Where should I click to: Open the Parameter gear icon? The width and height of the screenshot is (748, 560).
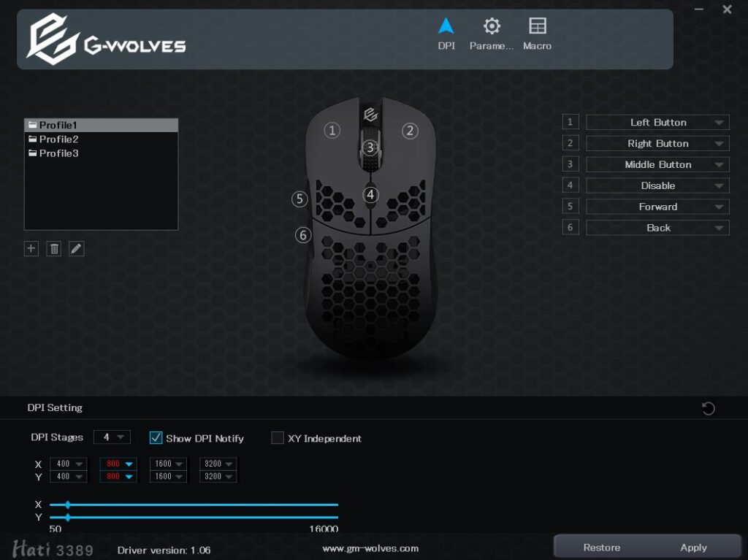click(492, 26)
